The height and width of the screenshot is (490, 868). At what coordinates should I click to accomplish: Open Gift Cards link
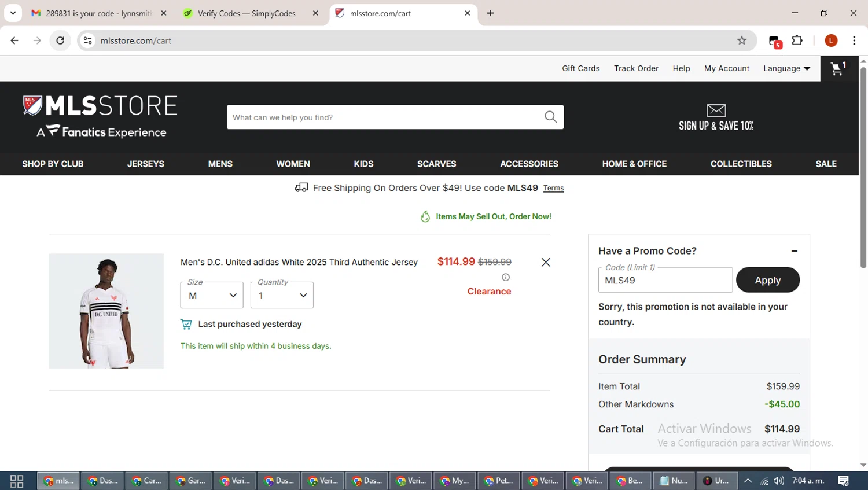pos(581,68)
